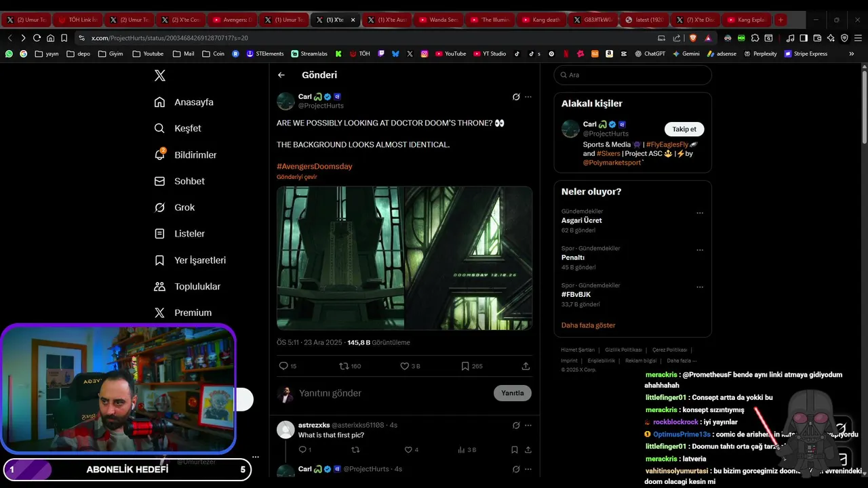Toggle browser sidebar panel icon

coord(804,38)
